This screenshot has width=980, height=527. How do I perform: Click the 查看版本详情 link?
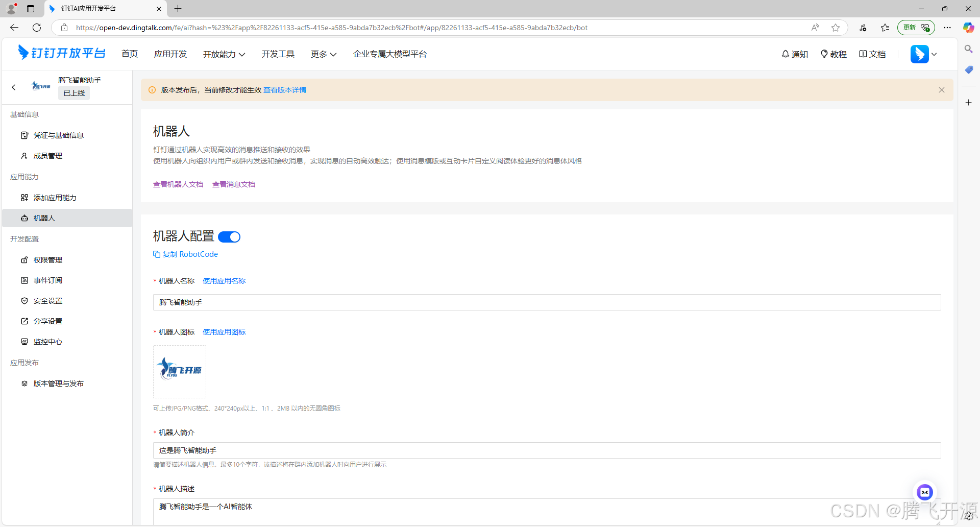pos(285,90)
